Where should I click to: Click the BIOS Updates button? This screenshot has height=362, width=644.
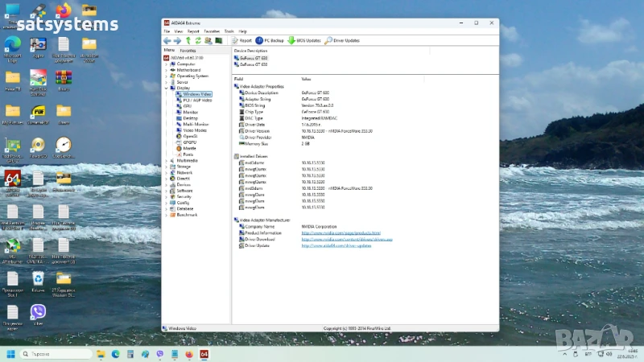pyautogui.click(x=304, y=40)
